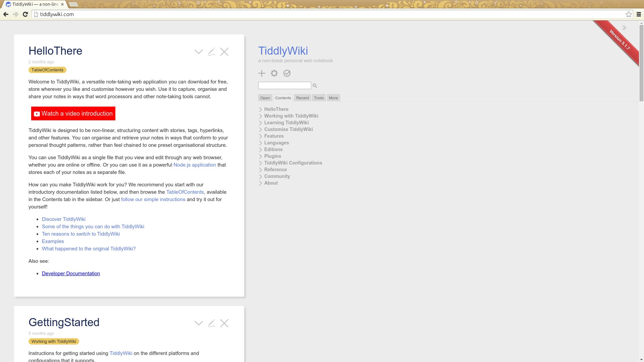Switch to the Tools sidebar tab
This screenshot has height=362, width=644.
(x=319, y=98)
